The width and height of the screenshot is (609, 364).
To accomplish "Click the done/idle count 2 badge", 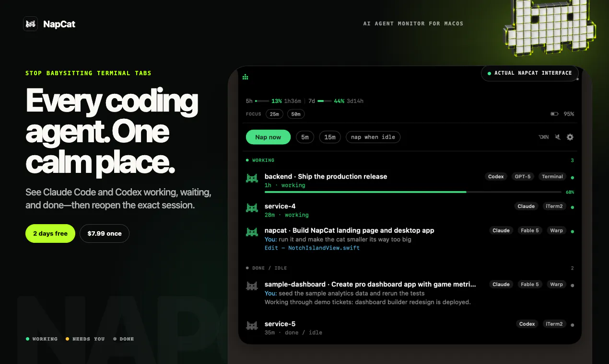I will click(x=572, y=268).
